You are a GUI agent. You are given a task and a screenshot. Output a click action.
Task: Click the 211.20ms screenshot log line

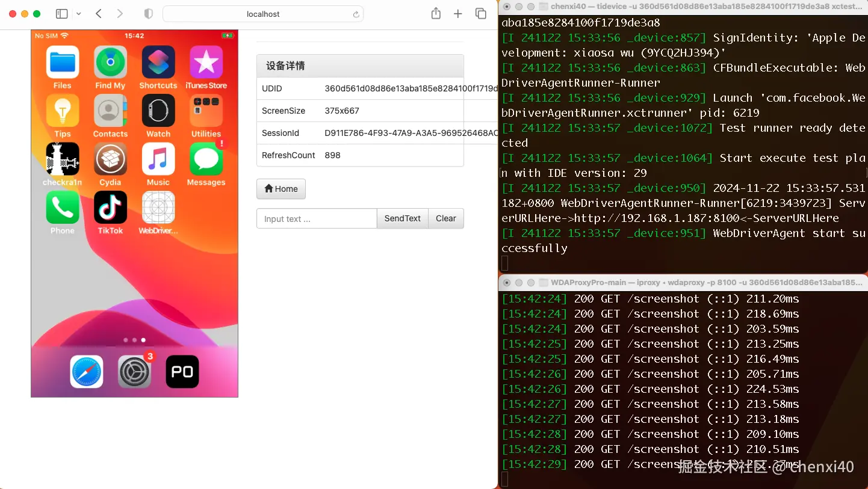[x=651, y=299]
